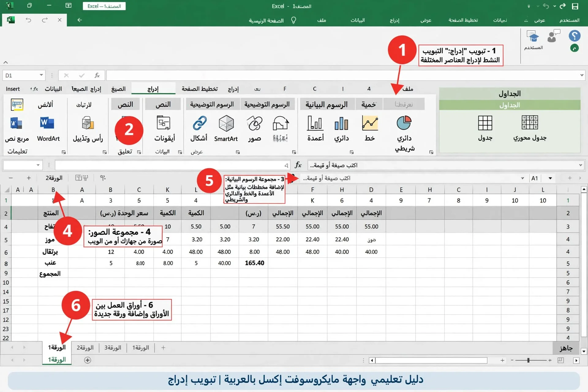Image resolution: width=588 pixels, height=392 pixels.
Task: Select the برتقال product cell
Action: pyautogui.click(x=52, y=252)
